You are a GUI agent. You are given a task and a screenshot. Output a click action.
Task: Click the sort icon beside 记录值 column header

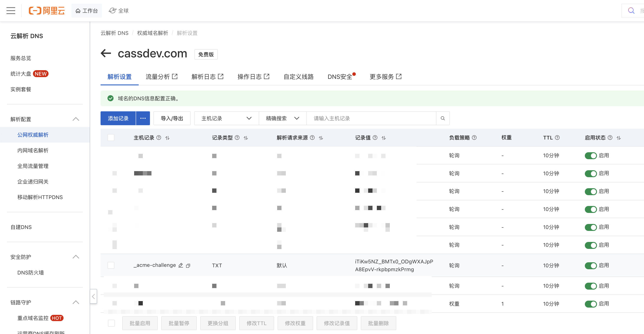[384, 138]
